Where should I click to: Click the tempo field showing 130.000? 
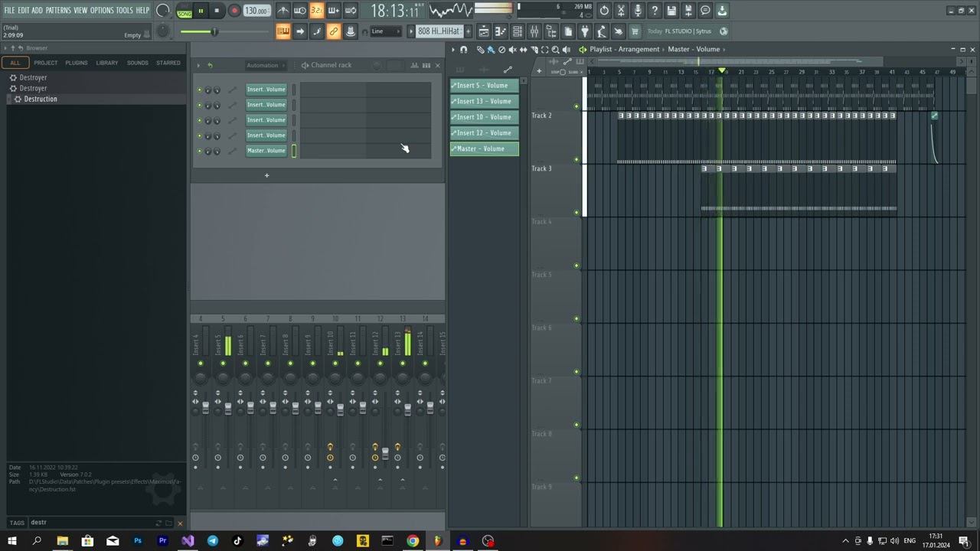(x=256, y=11)
